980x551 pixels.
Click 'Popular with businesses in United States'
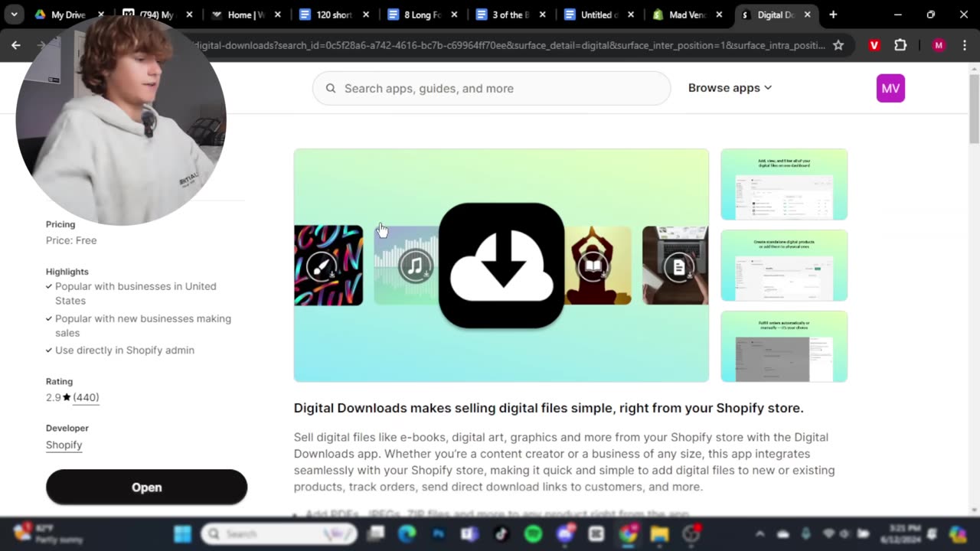[136, 293]
